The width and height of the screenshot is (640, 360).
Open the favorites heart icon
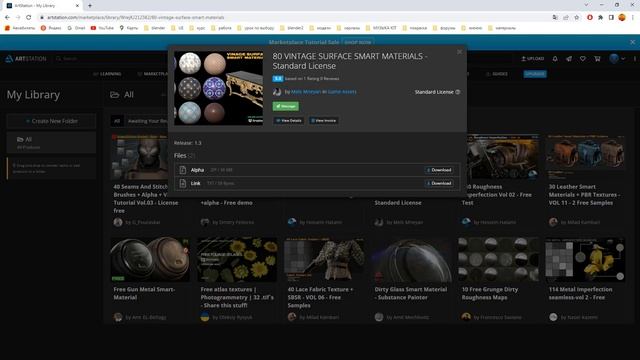pyautogui.click(x=583, y=59)
